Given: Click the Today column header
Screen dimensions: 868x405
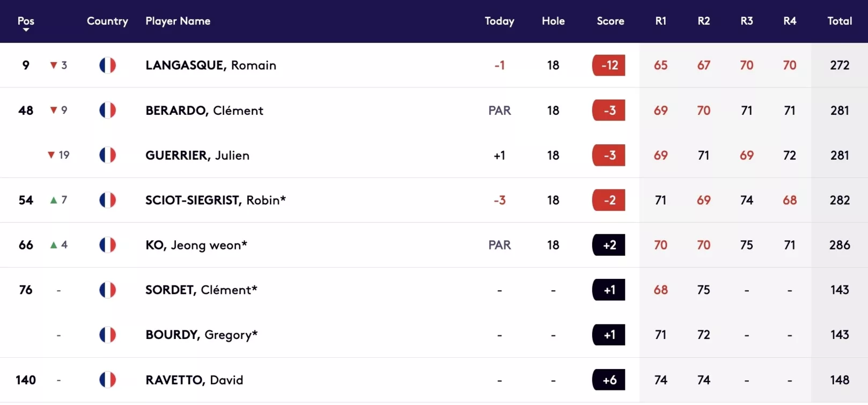Looking at the screenshot, I should click(499, 21).
